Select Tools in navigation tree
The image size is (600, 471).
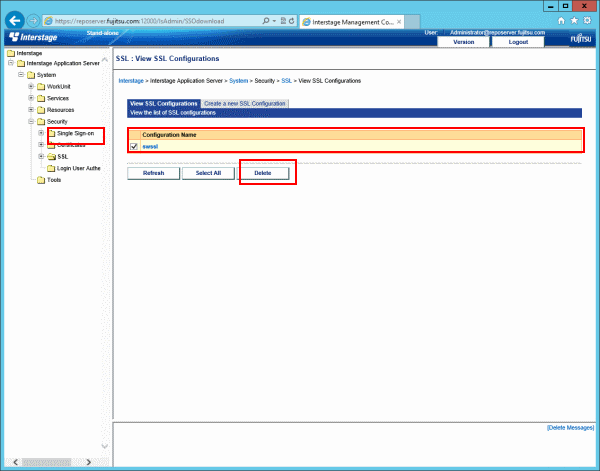[54, 180]
